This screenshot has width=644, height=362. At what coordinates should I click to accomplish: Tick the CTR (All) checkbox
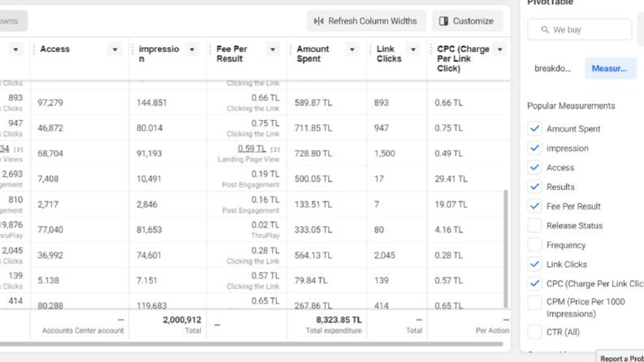pyautogui.click(x=534, y=332)
